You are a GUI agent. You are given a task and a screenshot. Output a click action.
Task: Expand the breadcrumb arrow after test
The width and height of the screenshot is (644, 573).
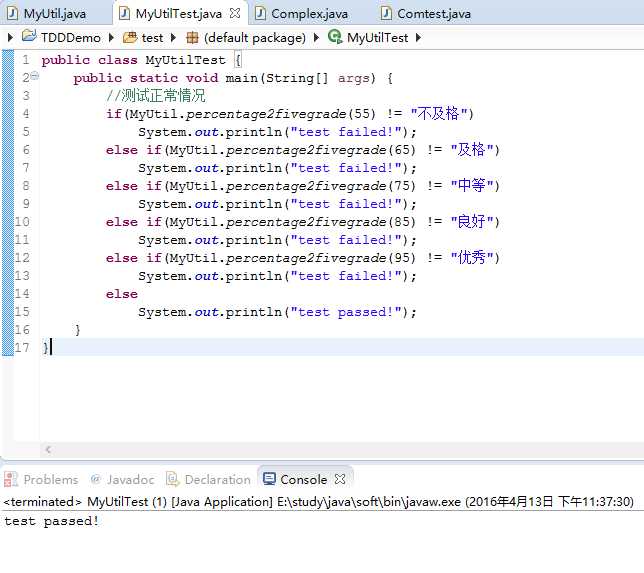pos(173,38)
